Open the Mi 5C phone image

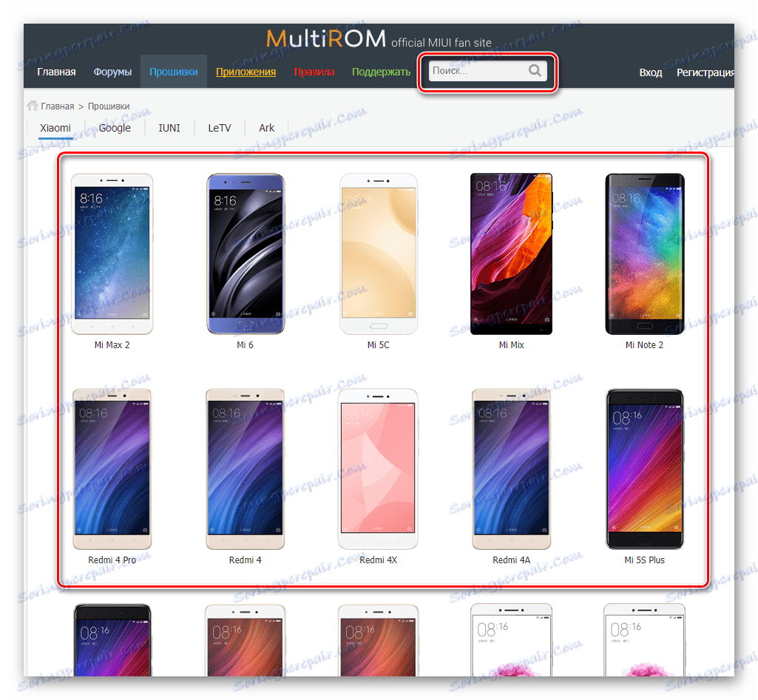(x=379, y=254)
